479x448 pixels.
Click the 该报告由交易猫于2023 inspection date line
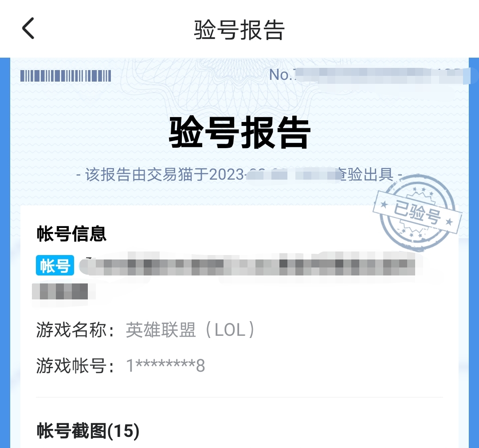(239, 175)
